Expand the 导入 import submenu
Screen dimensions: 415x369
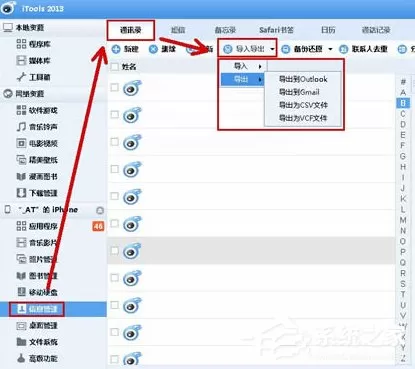click(242, 66)
